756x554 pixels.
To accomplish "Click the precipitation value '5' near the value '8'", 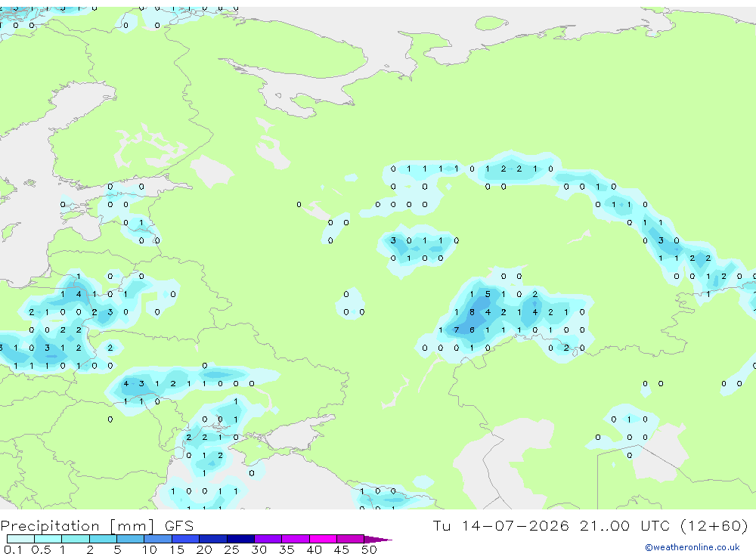I will pos(488,294).
